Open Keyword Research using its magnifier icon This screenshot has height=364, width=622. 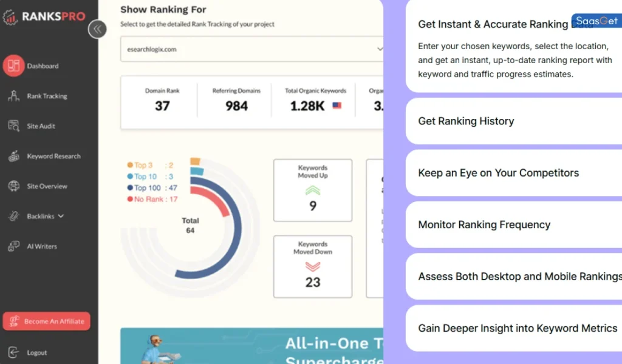pyautogui.click(x=15, y=156)
